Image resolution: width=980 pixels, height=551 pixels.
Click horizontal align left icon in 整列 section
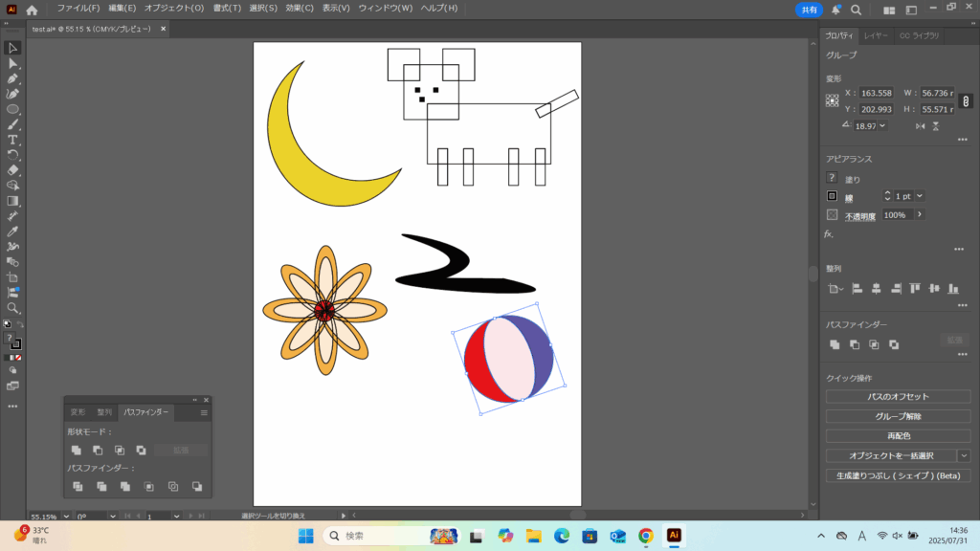(857, 288)
